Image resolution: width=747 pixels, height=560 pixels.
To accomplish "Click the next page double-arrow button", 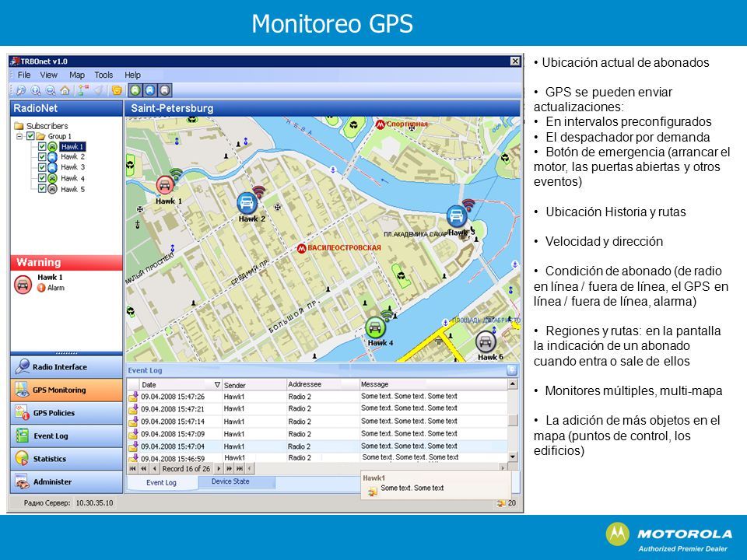I will (229, 468).
